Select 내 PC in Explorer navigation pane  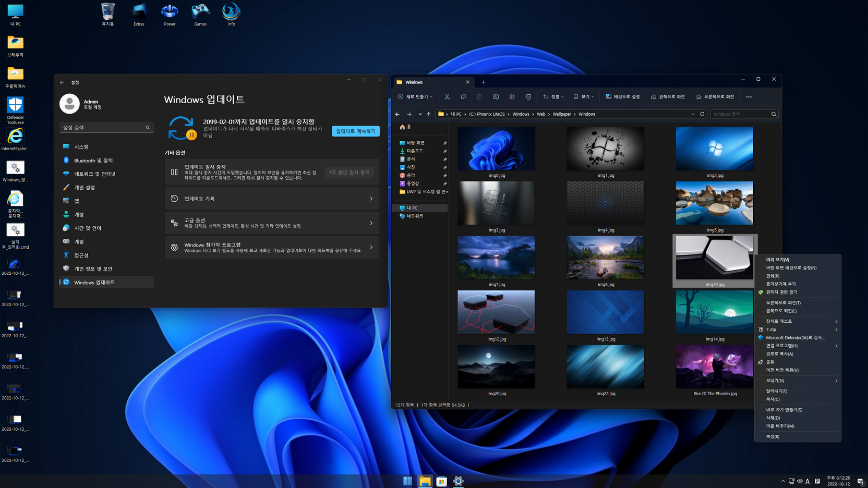(420, 208)
